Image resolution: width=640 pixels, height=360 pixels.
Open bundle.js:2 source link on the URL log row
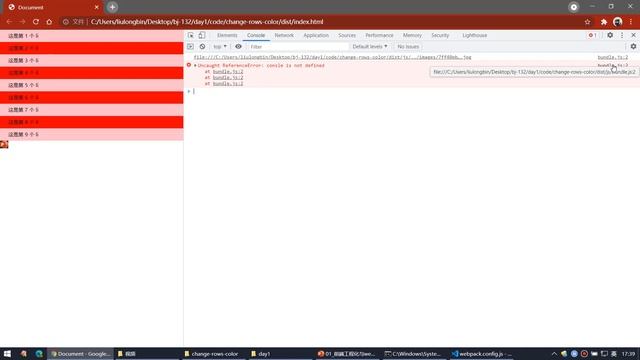click(613, 57)
